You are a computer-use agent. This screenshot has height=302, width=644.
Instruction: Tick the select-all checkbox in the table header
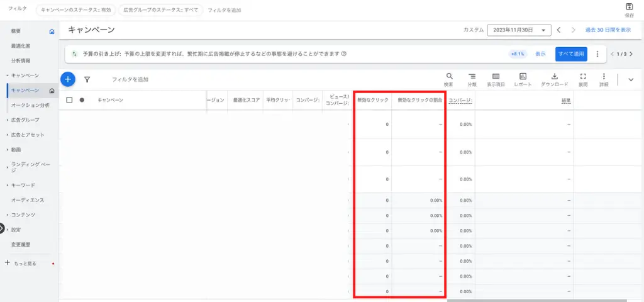(x=70, y=100)
